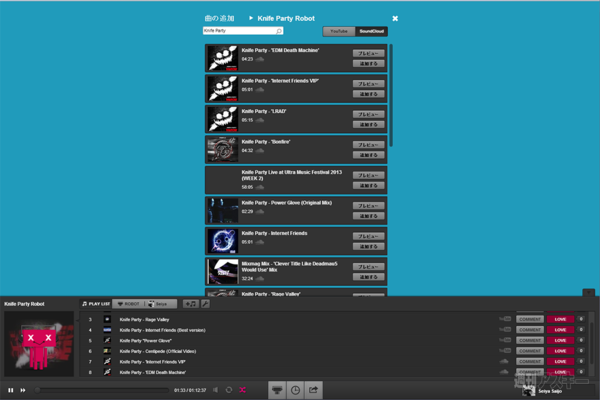Click LOVE on Power Glove playlist row
The image size is (600, 400).
pyautogui.click(x=560, y=340)
